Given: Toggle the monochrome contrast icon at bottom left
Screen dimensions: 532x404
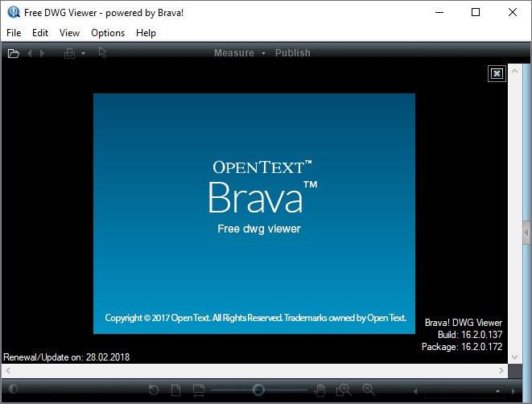Looking at the screenshot, I should tap(14, 390).
